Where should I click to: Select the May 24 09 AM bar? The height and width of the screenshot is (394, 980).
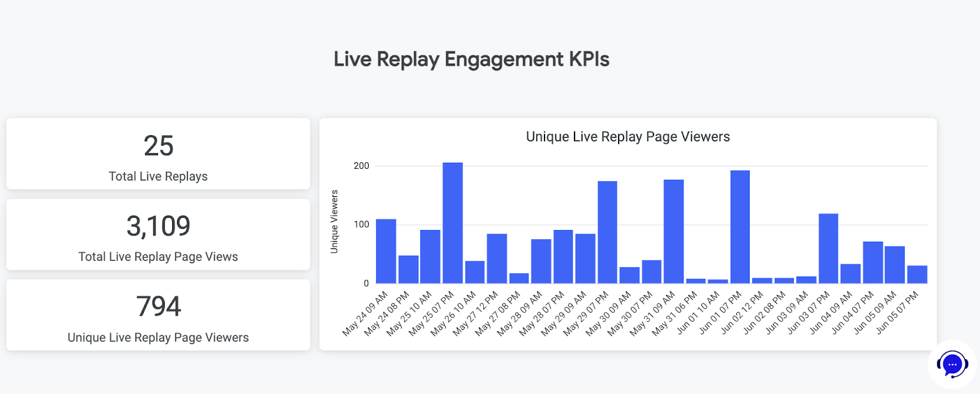[386, 251]
